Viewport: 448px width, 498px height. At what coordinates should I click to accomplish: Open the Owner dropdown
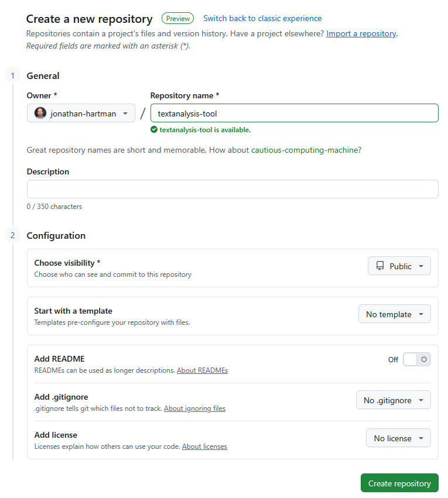[81, 113]
